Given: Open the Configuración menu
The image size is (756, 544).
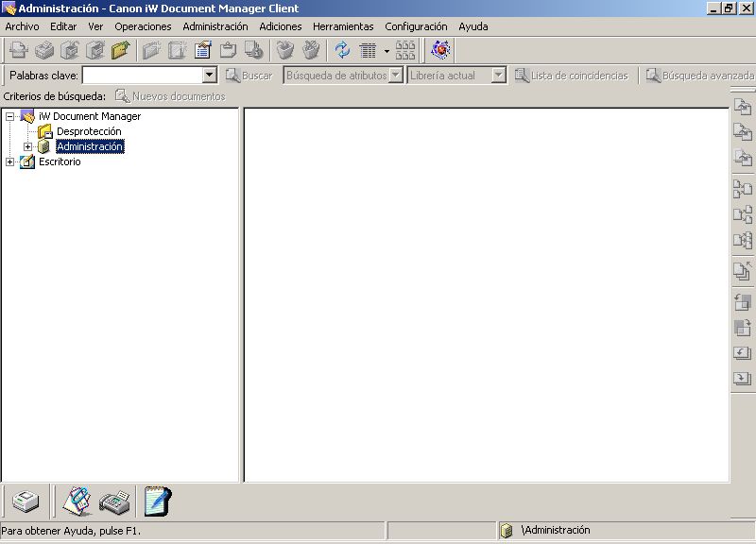Looking at the screenshot, I should tap(416, 26).
